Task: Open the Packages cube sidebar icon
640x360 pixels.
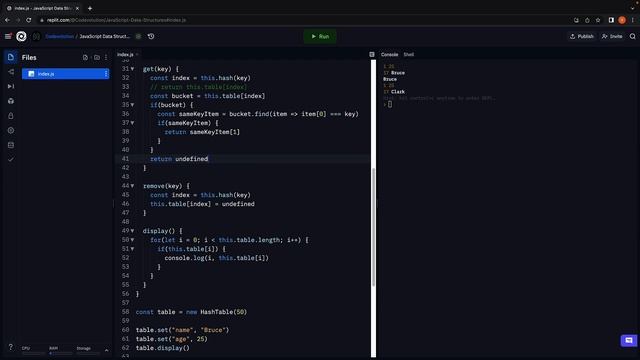Action: [11, 101]
